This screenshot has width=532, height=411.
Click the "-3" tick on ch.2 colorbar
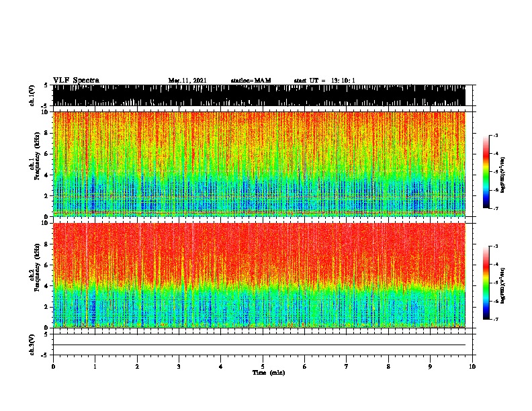pyautogui.click(x=495, y=246)
